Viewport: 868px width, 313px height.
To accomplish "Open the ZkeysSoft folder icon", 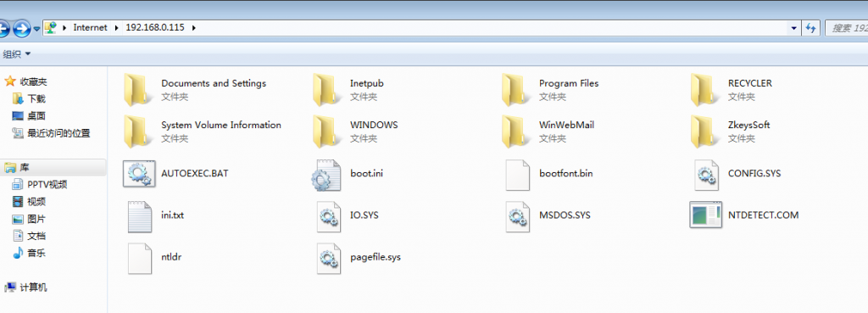I will click(704, 131).
